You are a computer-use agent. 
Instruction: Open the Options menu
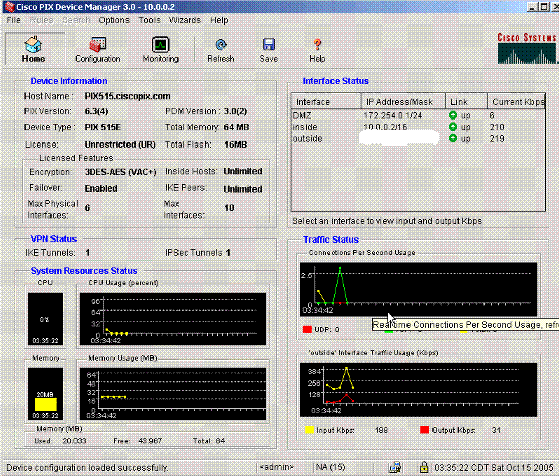(x=114, y=20)
